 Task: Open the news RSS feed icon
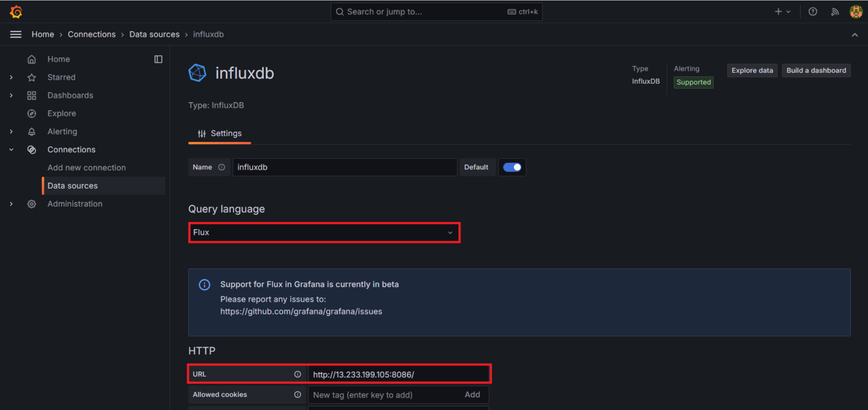tap(835, 11)
